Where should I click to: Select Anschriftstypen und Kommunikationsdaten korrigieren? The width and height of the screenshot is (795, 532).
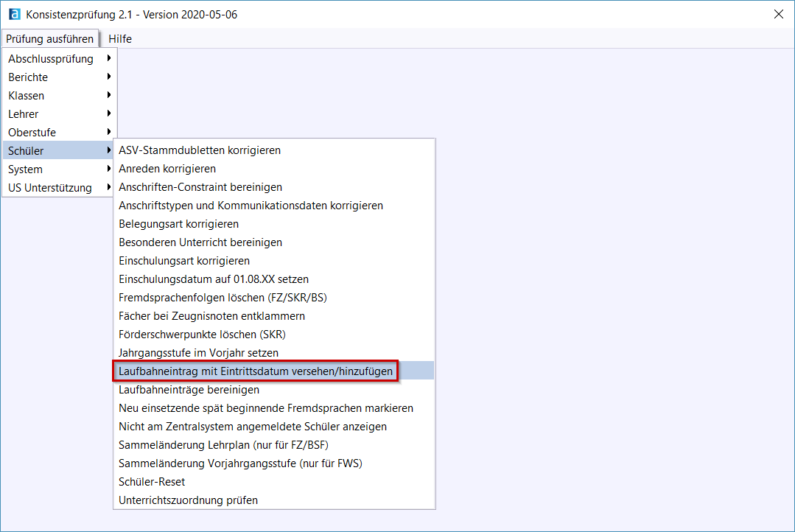tap(274, 206)
